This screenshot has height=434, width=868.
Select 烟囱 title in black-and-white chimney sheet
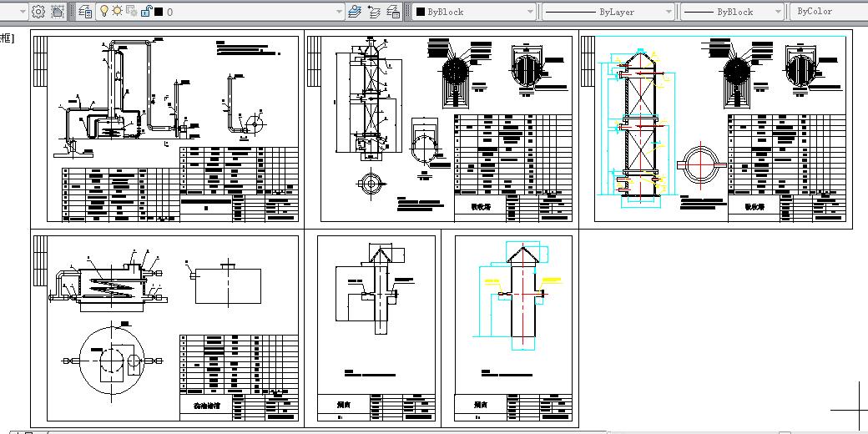(343, 405)
